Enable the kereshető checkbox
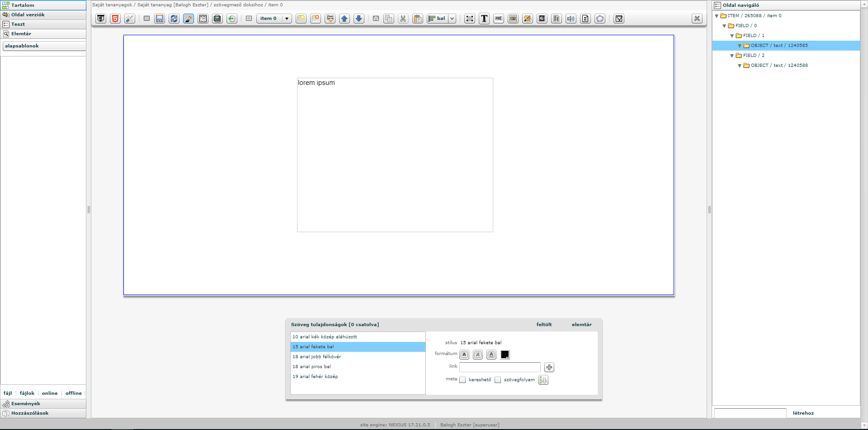868x430 pixels. [462, 380]
